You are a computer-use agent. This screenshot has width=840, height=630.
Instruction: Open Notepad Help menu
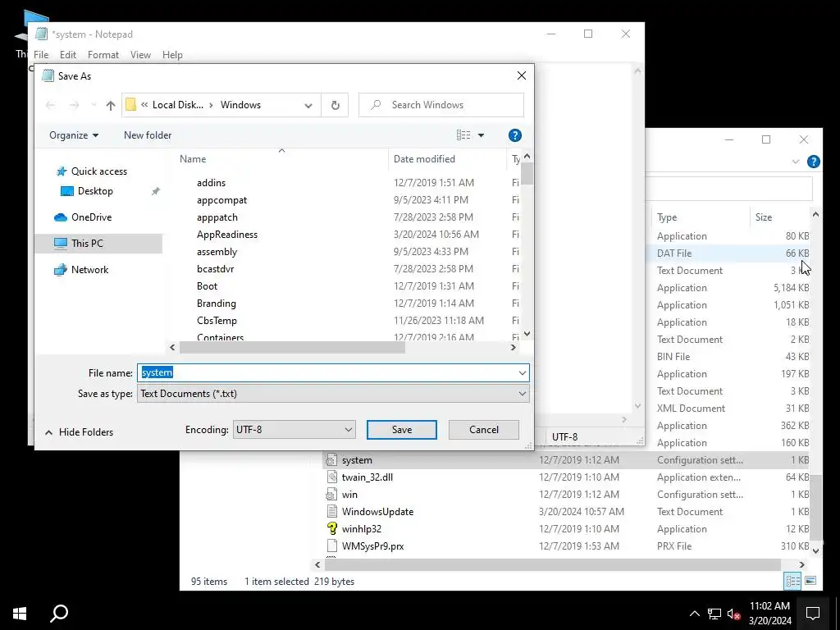172,55
